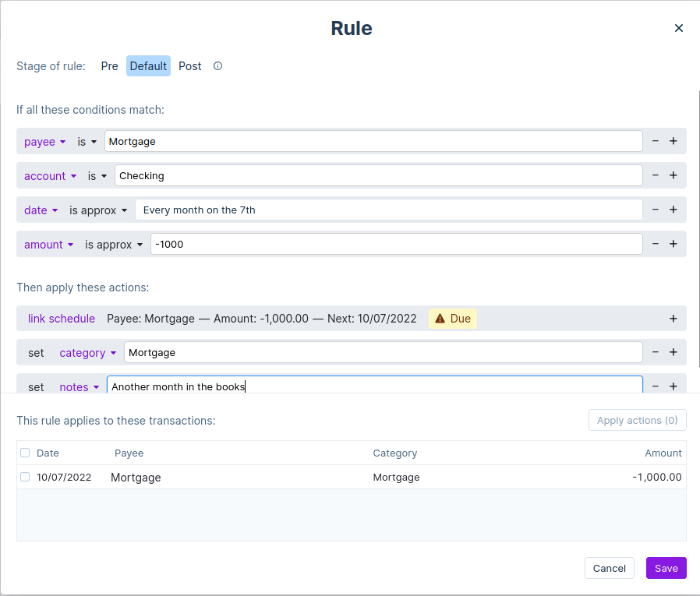Toggle the select-all transactions checkbox
700x596 pixels.
click(x=25, y=453)
